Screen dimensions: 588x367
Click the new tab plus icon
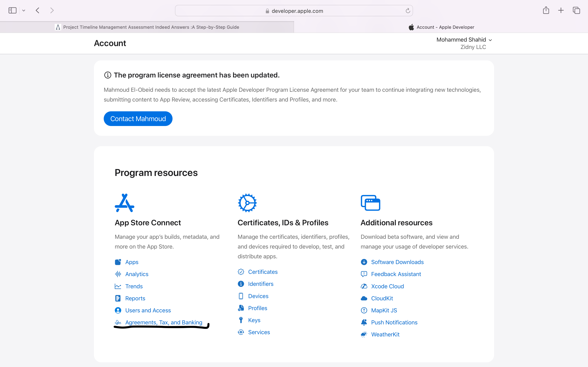tap(561, 10)
